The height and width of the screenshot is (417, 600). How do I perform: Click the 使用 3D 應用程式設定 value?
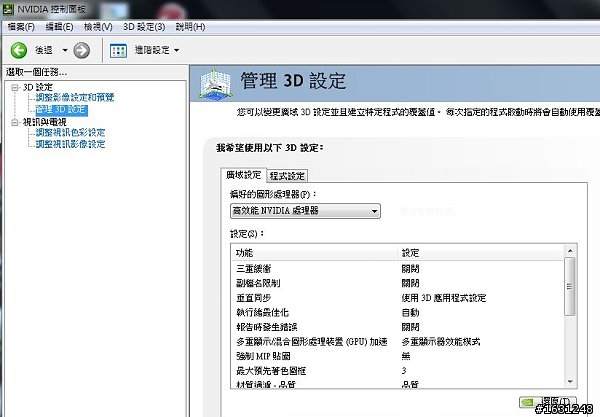pyautogui.click(x=443, y=298)
